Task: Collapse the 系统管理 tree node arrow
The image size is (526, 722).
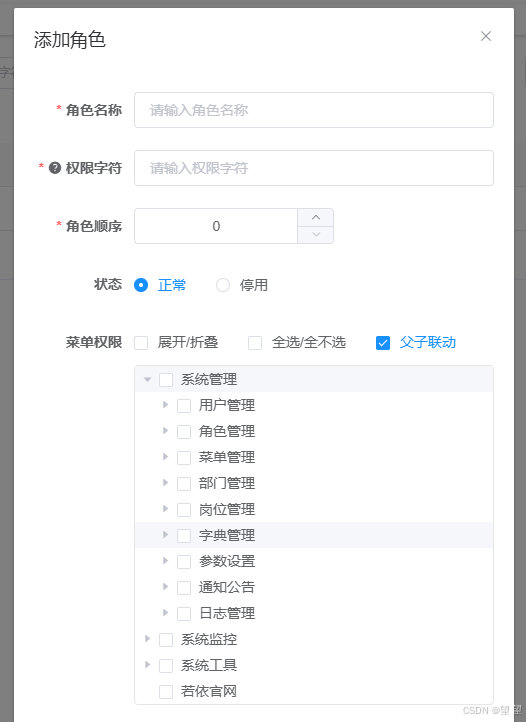Action: tap(147, 379)
